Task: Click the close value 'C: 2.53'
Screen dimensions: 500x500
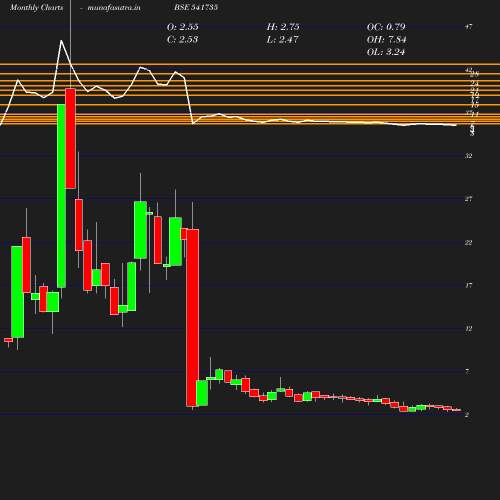Action: pos(182,39)
